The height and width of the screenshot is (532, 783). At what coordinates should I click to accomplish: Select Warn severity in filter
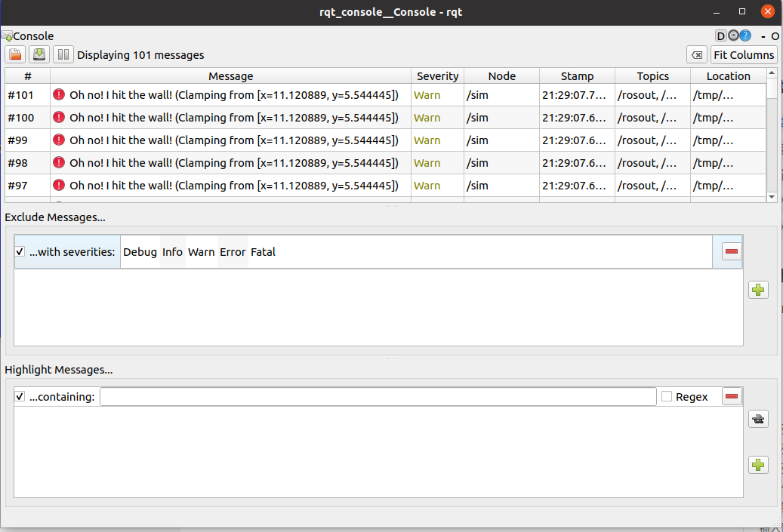202,252
